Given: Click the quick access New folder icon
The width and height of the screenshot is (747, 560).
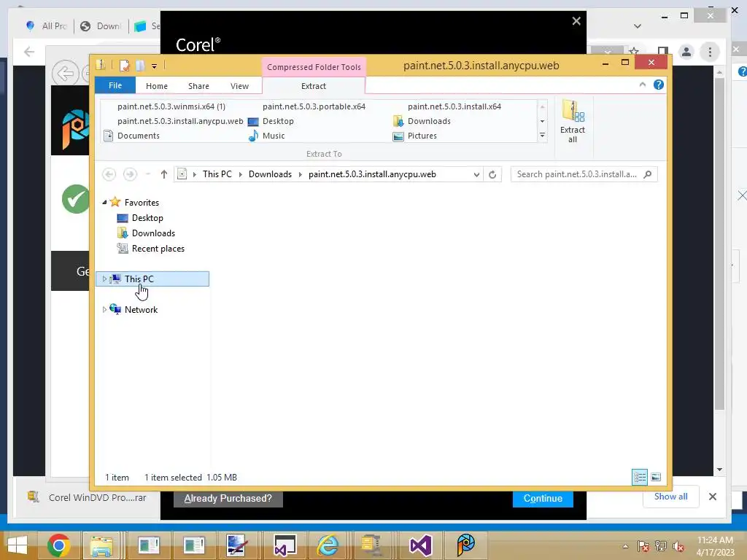Looking at the screenshot, I should tap(140, 65).
